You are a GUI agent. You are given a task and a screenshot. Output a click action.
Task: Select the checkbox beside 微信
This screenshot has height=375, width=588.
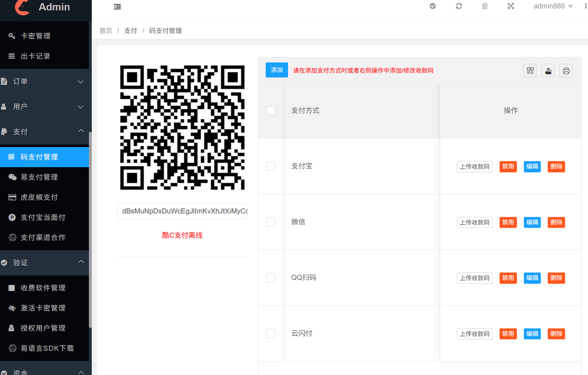pyautogui.click(x=271, y=222)
